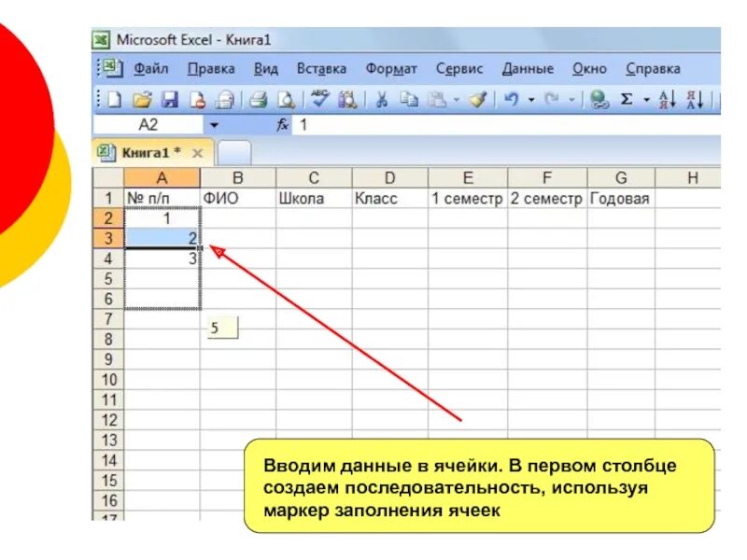Select column B header
The height and width of the screenshot is (560, 747).
click(238, 178)
